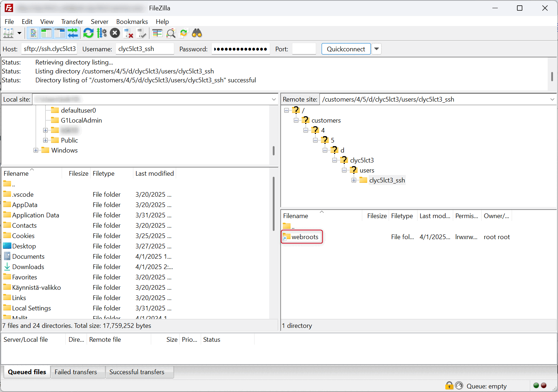Viewport: 558px width, 392px height.
Task: Click the Port input field
Action: pyautogui.click(x=304, y=49)
